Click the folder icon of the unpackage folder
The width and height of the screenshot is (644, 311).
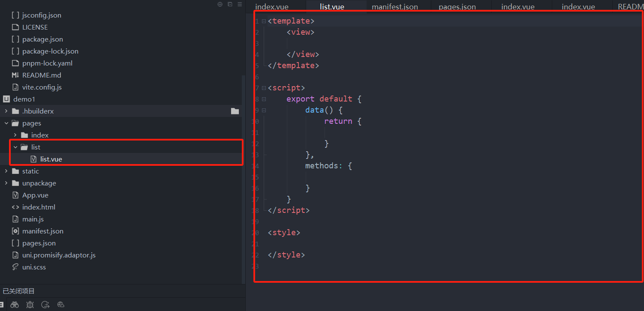(x=15, y=183)
